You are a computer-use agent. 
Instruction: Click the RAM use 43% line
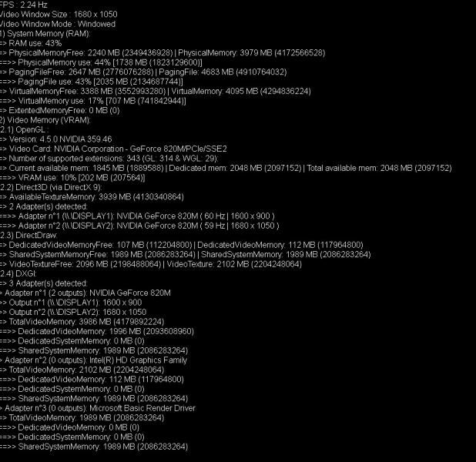pyautogui.click(x=31, y=43)
